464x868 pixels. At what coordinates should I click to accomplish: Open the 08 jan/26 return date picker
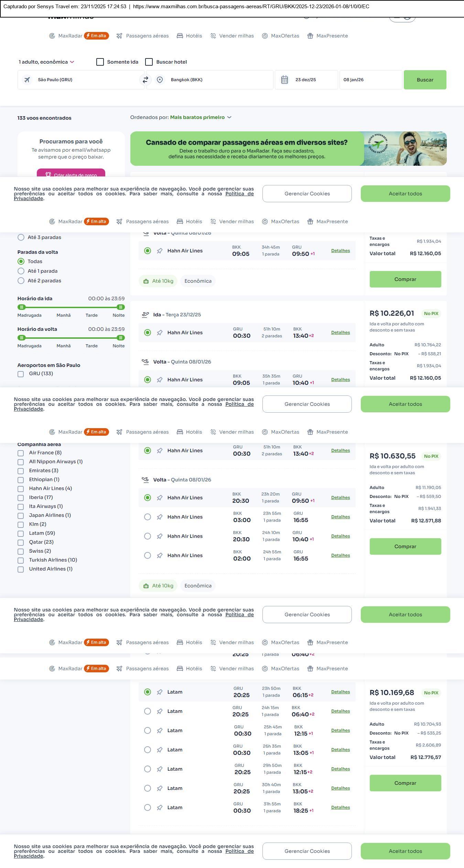[x=370, y=80]
